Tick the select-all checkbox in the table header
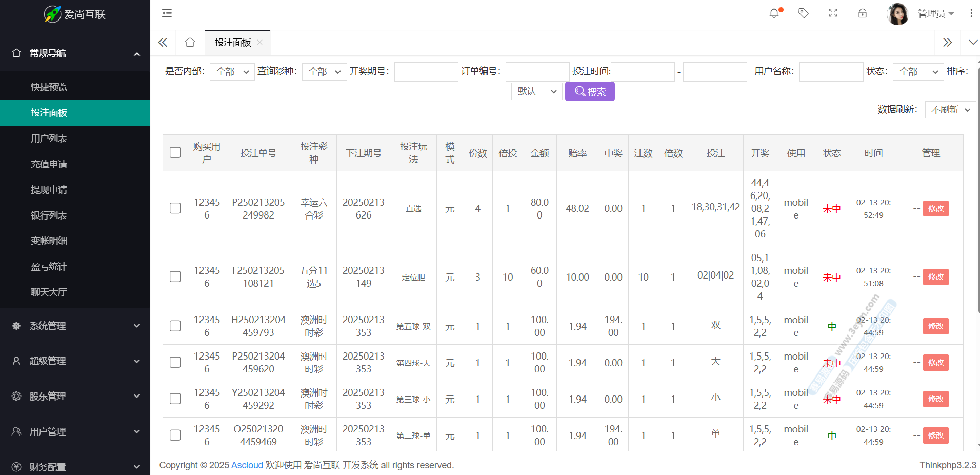 point(175,153)
